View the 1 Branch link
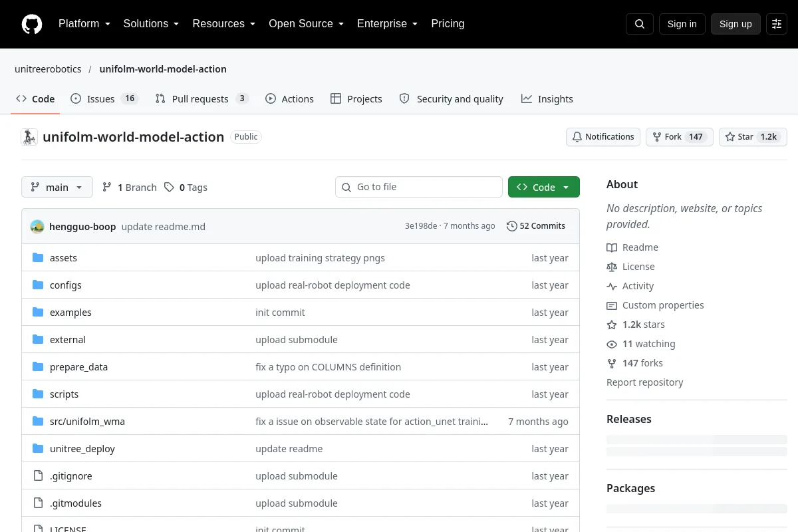 [130, 188]
